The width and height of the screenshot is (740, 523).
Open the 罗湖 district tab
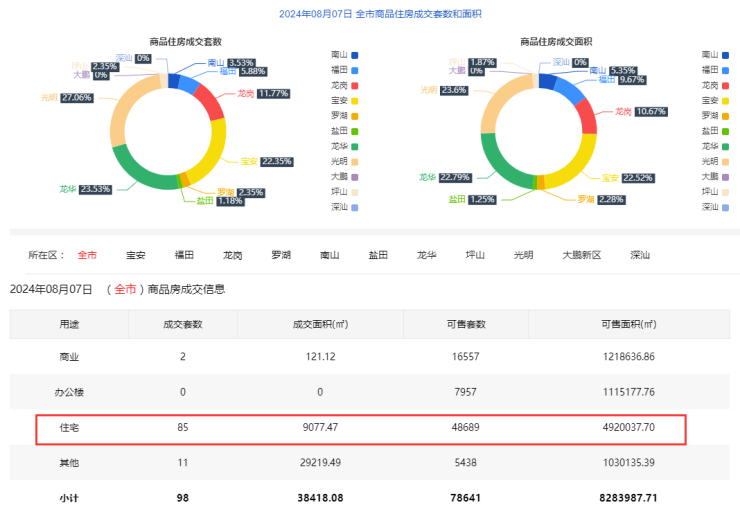click(281, 255)
